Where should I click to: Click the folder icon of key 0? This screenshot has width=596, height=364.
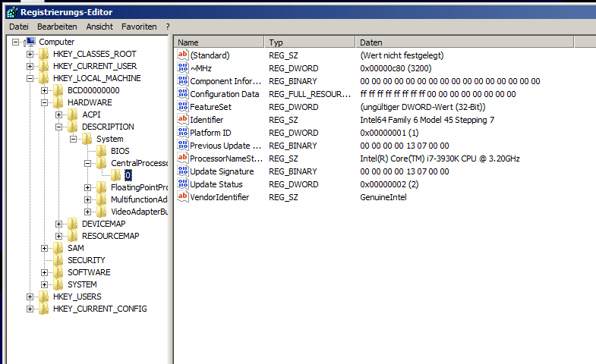point(116,175)
